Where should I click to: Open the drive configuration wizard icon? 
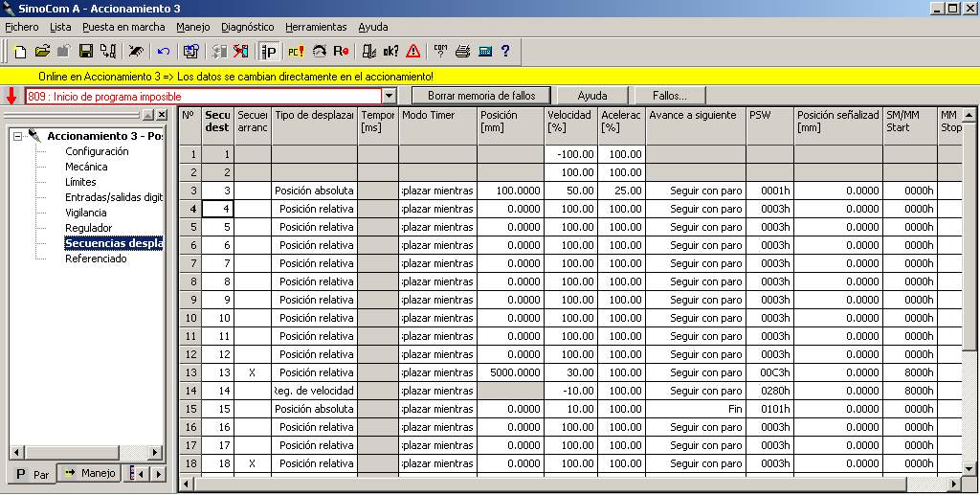[x=191, y=52]
